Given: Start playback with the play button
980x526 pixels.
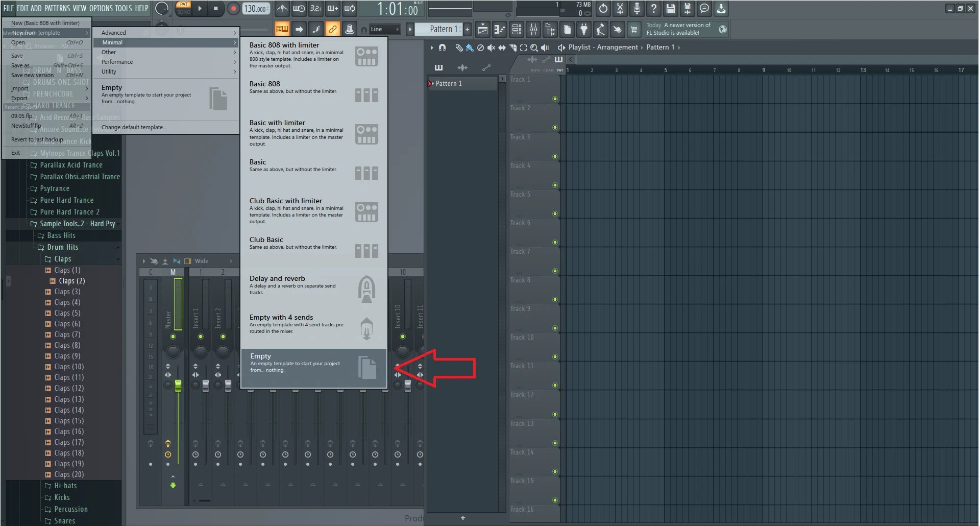Looking at the screenshot, I should 200,9.
